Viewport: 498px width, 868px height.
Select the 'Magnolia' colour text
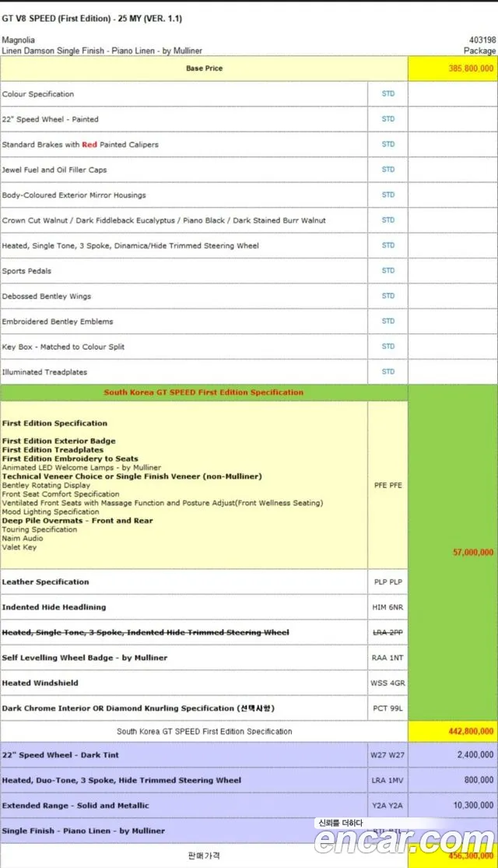pyautogui.click(x=18, y=40)
